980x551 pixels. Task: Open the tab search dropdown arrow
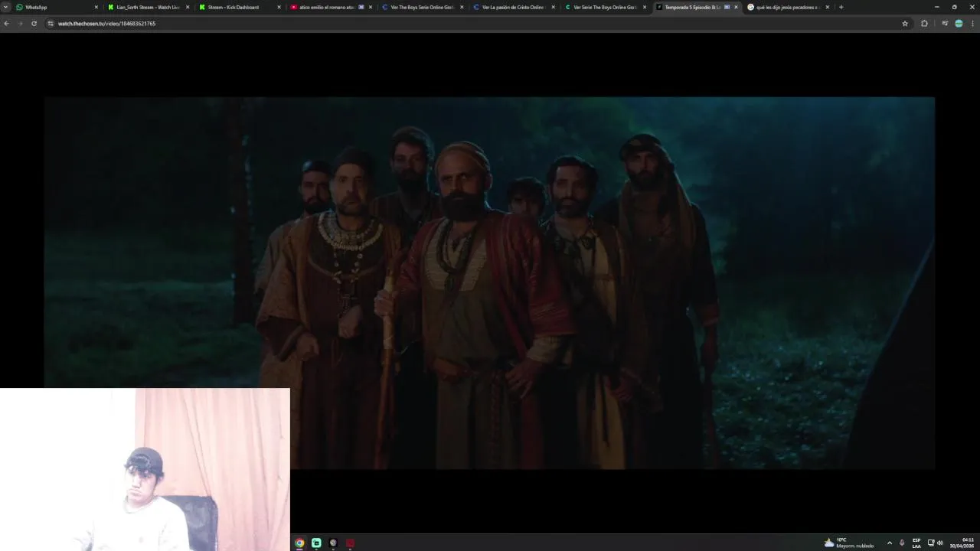click(x=6, y=7)
